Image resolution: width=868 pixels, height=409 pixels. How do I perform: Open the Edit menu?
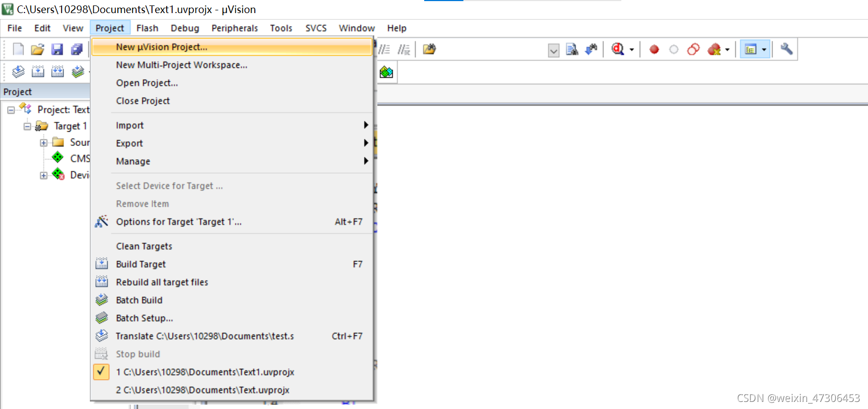[x=42, y=28]
